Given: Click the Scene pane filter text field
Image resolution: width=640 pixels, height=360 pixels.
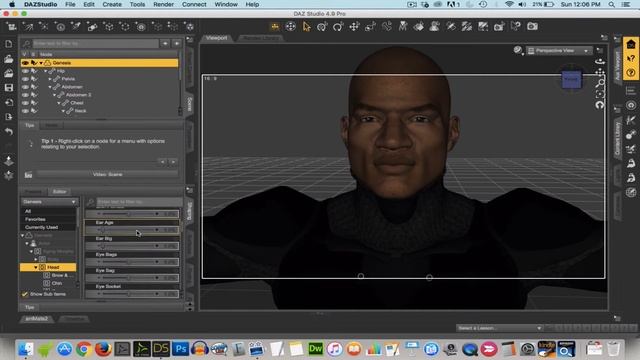Looking at the screenshot, I should (95, 43).
